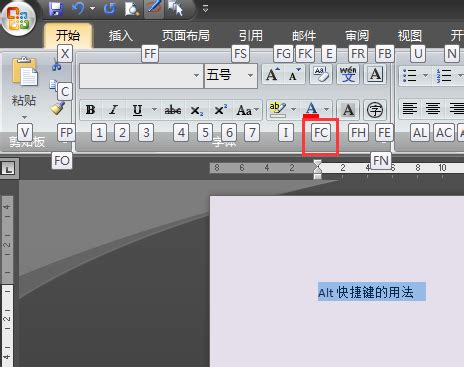Click the L tab stop selector by the ruler
Image resolution: width=464 pixels, height=367 pixels.
point(9,168)
